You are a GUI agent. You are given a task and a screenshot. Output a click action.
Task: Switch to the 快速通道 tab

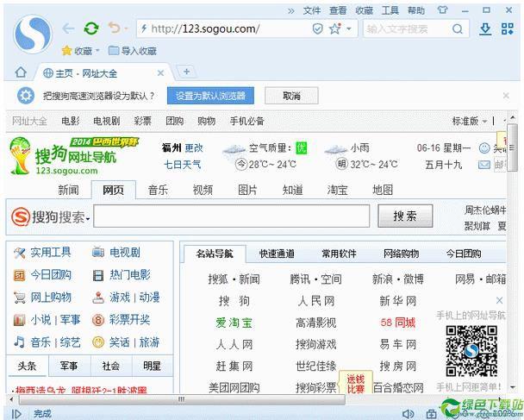pos(277,254)
